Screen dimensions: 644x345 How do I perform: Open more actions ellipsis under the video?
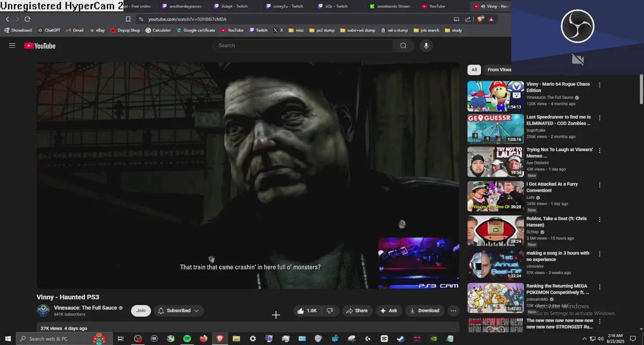click(453, 310)
